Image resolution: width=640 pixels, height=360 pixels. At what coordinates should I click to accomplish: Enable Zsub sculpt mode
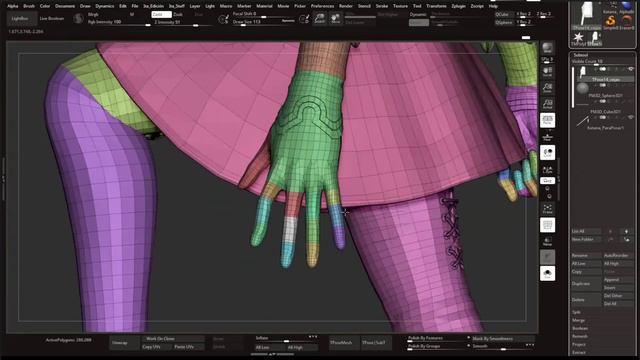[178, 14]
